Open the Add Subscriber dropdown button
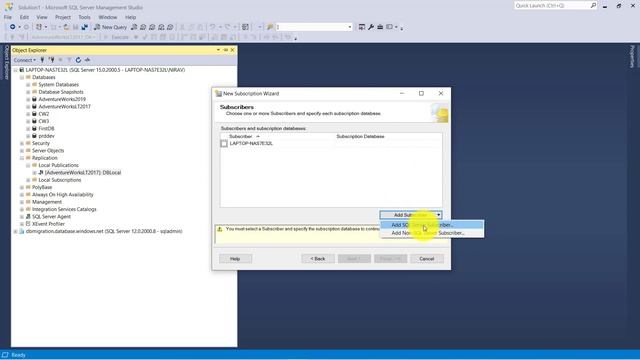This screenshot has width=640, height=360. pos(411,215)
